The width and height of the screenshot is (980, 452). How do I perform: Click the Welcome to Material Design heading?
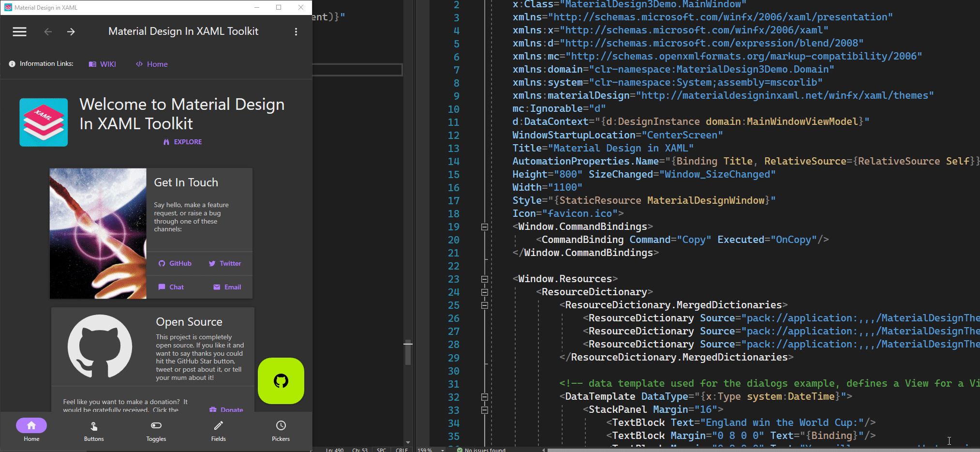pos(182,114)
